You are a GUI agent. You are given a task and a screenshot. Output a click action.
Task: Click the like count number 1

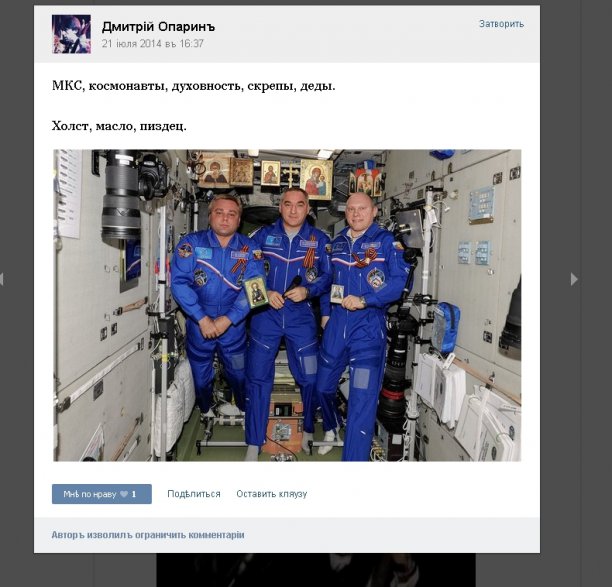pos(134,494)
